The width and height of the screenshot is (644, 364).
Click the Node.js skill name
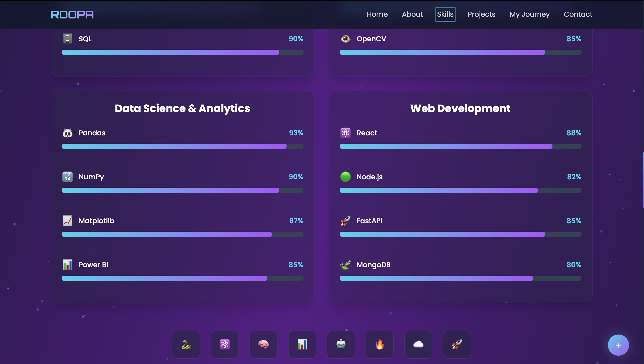pyautogui.click(x=370, y=177)
